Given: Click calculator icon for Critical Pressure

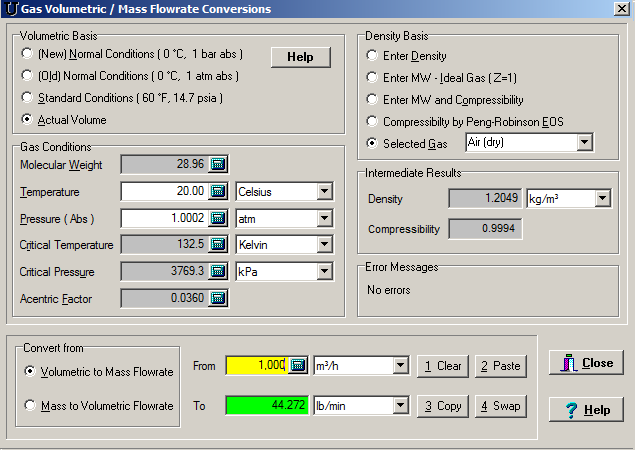Looking at the screenshot, I should (x=219, y=271).
